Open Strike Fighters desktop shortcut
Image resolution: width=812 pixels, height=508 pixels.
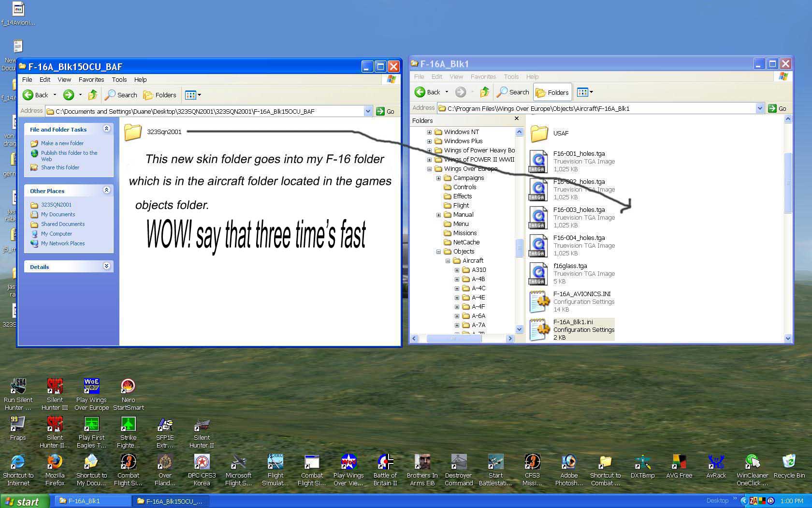tap(128, 432)
